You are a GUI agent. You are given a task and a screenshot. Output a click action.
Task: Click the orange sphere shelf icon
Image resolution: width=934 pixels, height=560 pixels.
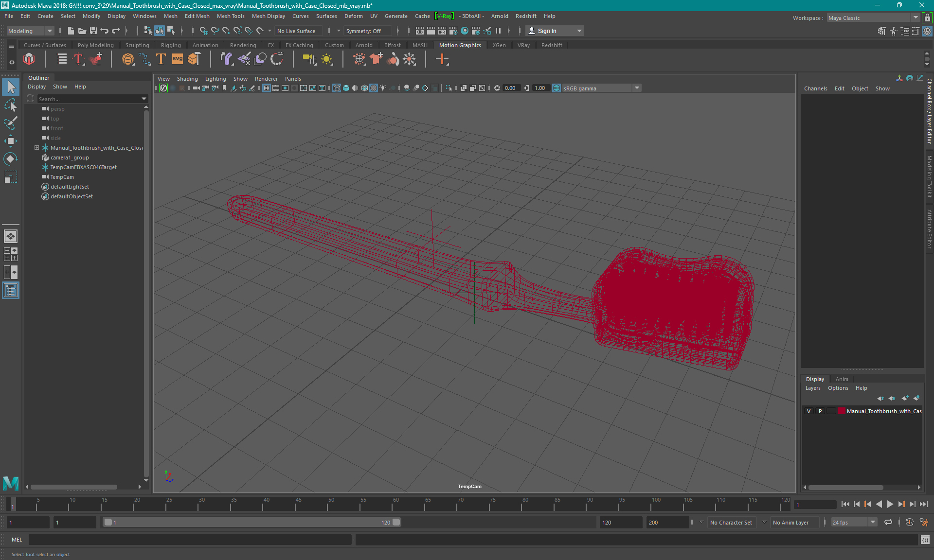128,59
